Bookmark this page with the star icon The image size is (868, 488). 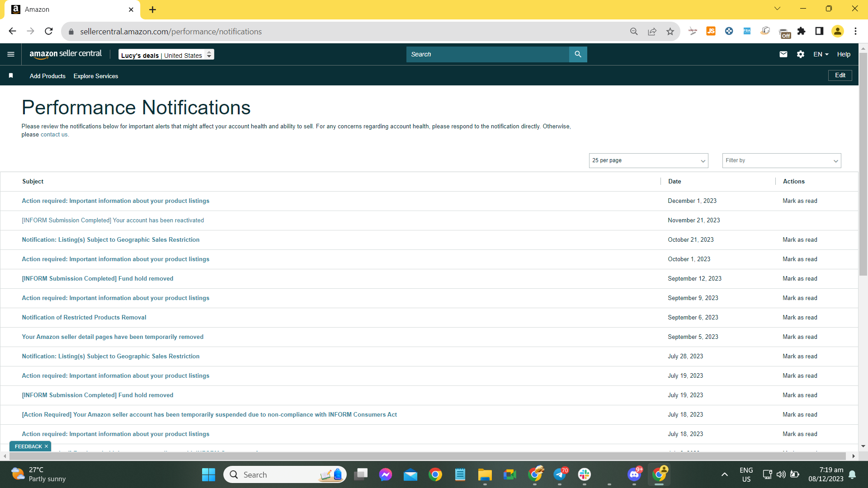(670, 31)
